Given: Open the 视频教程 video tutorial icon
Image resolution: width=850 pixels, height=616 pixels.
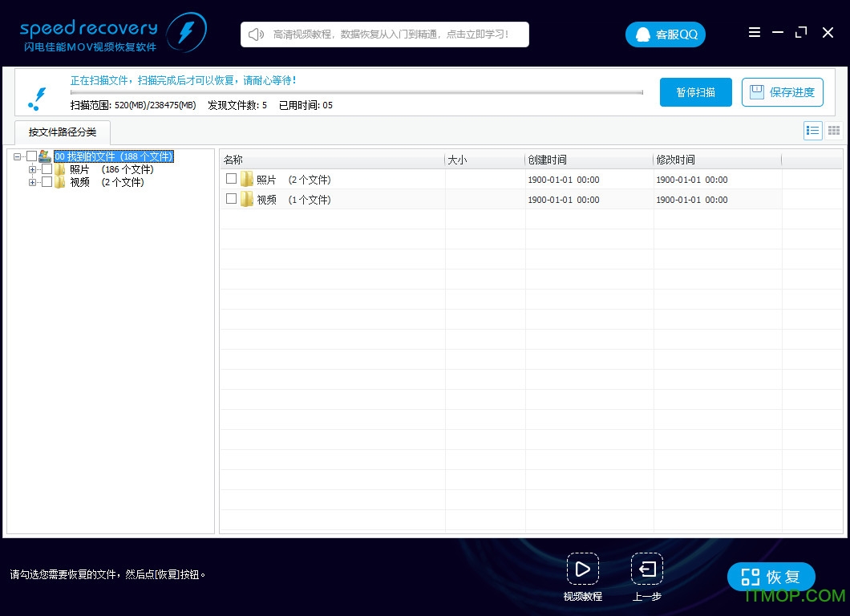Looking at the screenshot, I should point(582,568).
